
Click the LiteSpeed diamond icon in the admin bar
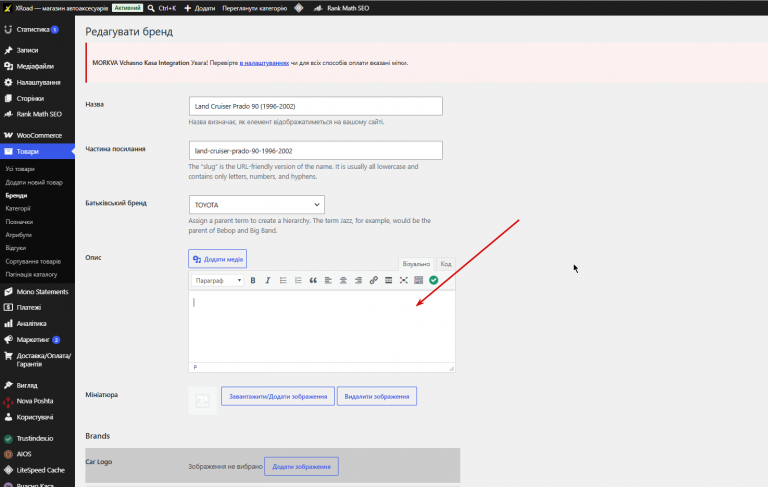point(299,8)
